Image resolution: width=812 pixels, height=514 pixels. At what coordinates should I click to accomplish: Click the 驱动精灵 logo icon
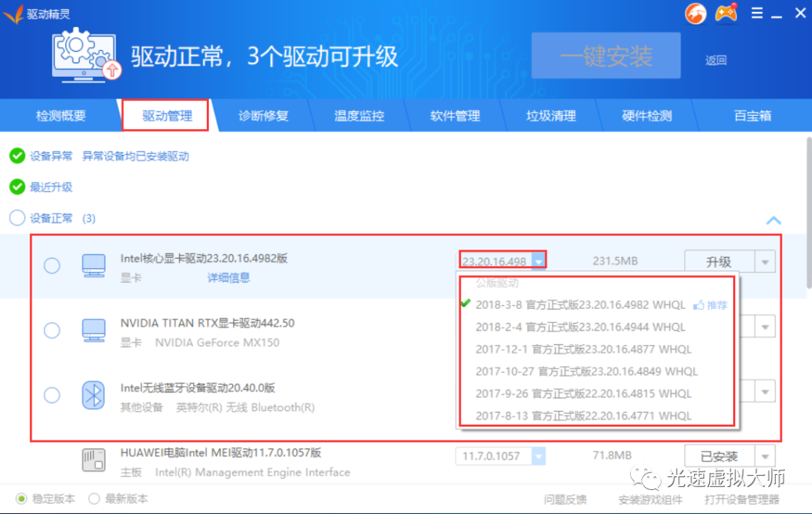pyautogui.click(x=13, y=14)
